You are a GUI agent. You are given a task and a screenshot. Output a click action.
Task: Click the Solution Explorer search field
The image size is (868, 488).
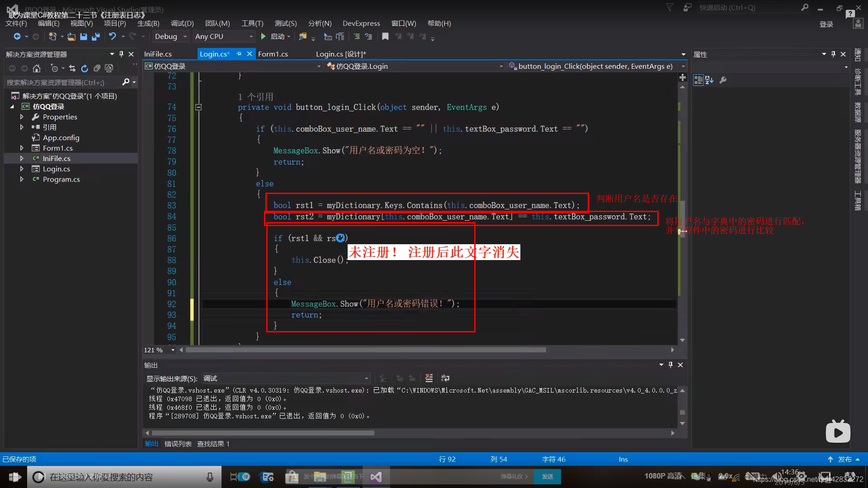coord(62,82)
